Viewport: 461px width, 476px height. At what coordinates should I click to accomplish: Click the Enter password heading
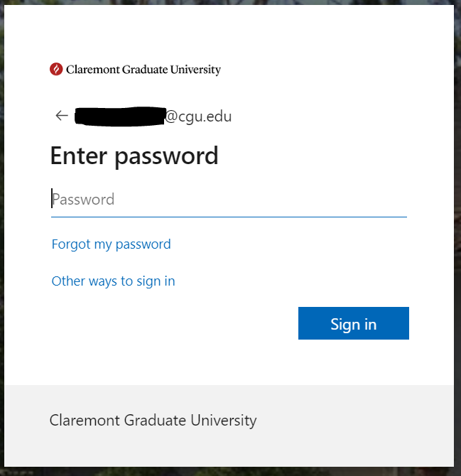pos(134,156)
